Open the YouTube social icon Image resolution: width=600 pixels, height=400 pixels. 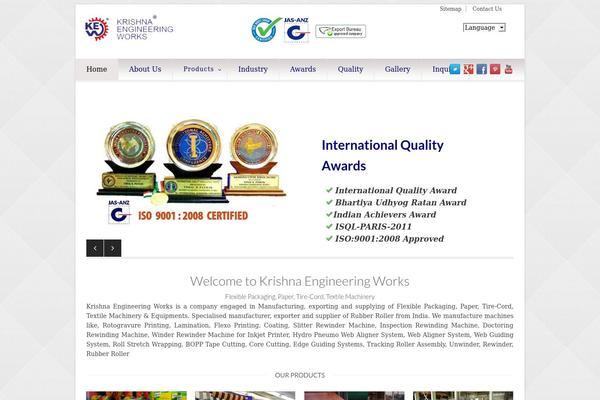(x=509, y=69)
